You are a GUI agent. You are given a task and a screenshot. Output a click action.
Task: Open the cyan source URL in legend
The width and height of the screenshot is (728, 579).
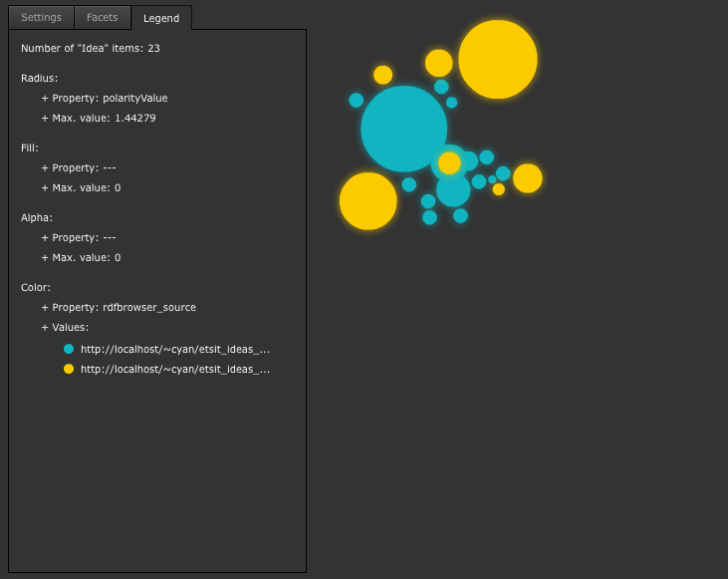175,349
